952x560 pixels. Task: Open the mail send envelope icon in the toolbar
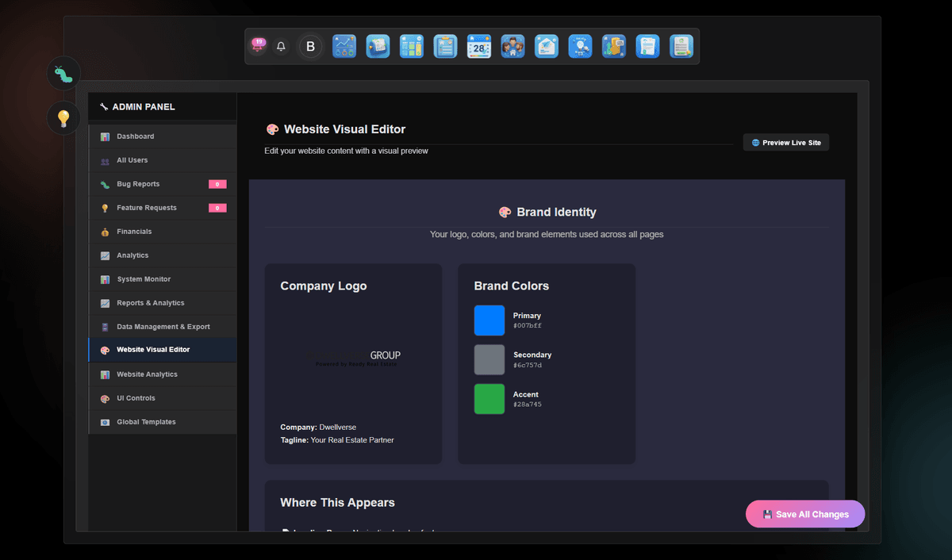pyautogui.click(x=547, y=46)
